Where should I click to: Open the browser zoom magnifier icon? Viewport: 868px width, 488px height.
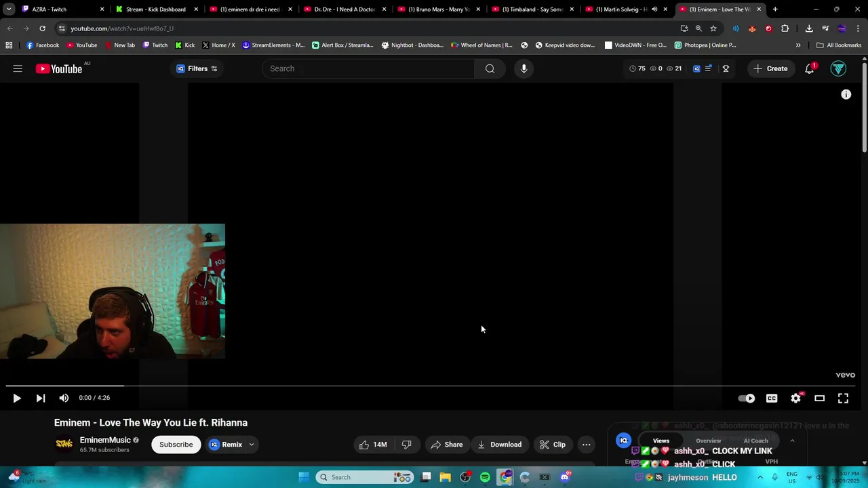698,28
